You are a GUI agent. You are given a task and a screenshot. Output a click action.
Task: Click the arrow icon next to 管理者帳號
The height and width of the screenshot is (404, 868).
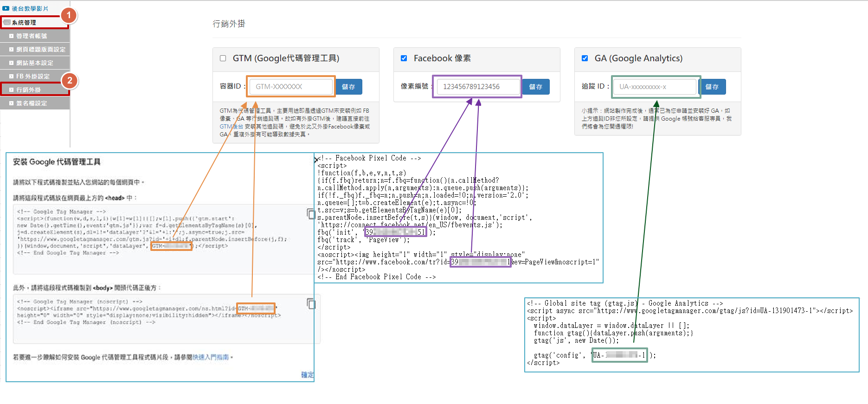coord(12,36)
